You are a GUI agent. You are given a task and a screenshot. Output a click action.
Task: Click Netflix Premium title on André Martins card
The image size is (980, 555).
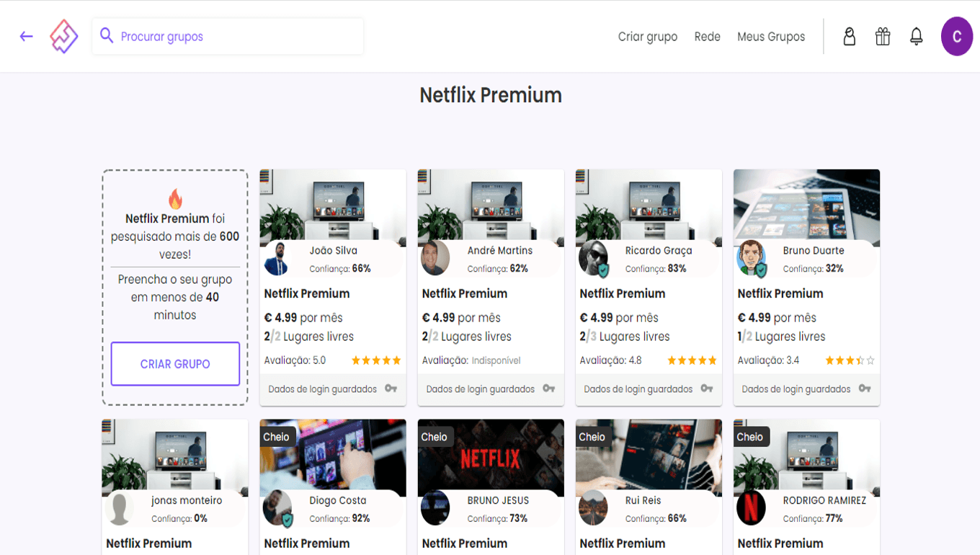click(x=465, y=293)
